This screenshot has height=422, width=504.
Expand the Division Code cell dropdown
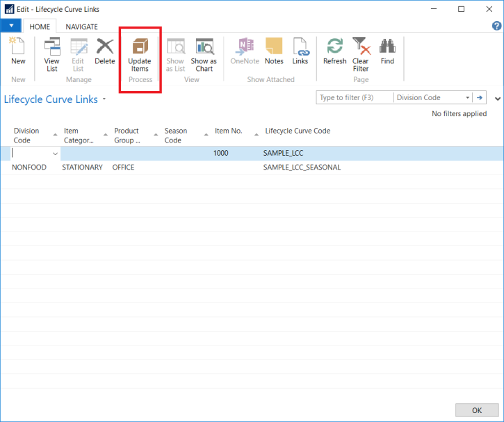coord(55,154)
